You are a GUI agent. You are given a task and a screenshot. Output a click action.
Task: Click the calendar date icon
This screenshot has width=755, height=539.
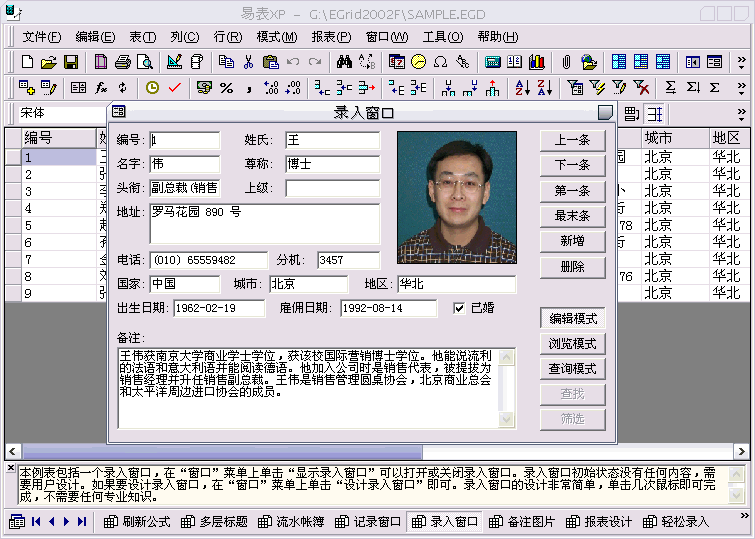397,62
